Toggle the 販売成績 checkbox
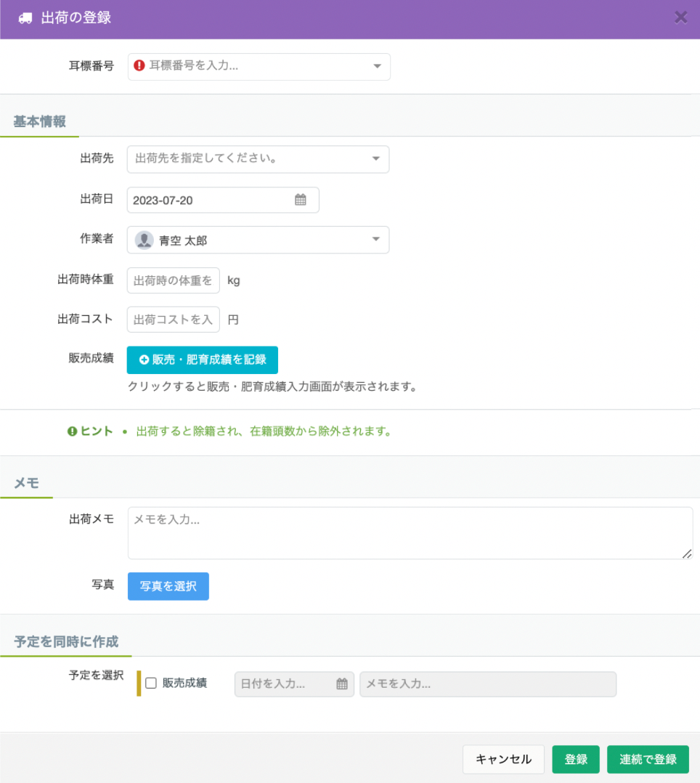 click(151, 683)
